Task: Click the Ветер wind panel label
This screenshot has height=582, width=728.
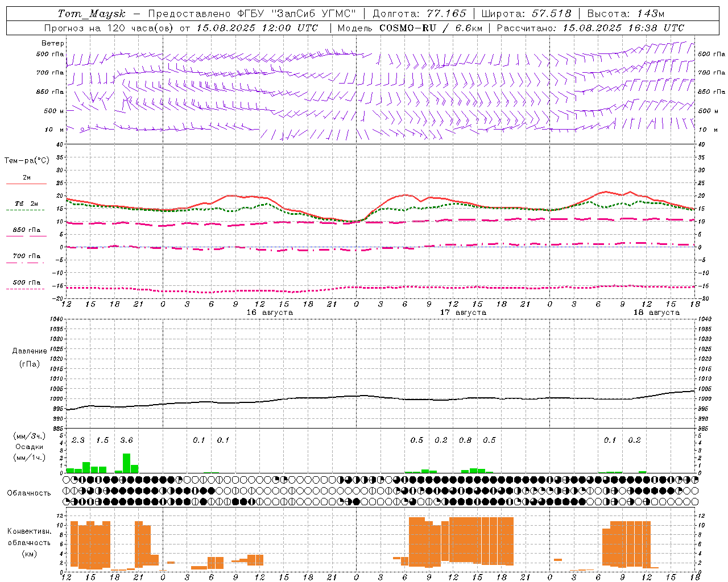Action: tap(53, 43)
